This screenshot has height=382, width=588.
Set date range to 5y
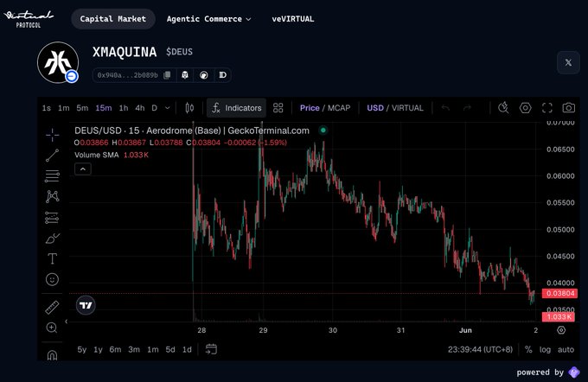pos(82,349)
